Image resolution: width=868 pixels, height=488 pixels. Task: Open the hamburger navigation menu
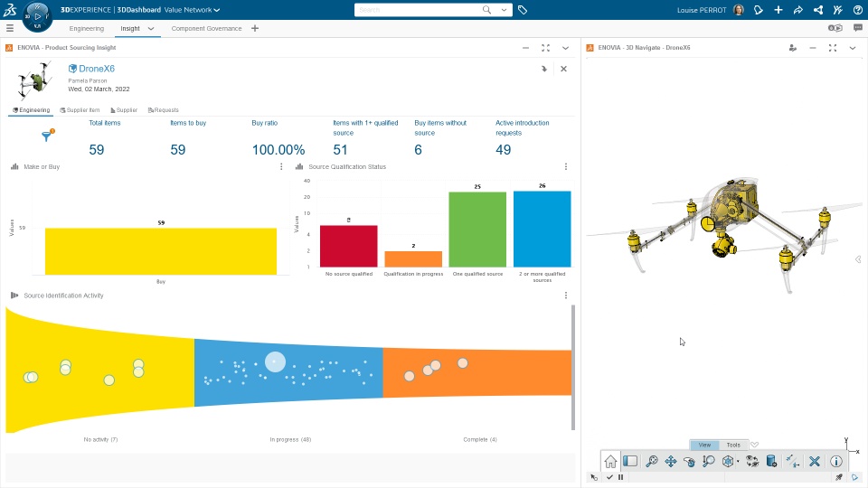coord(9,28)
